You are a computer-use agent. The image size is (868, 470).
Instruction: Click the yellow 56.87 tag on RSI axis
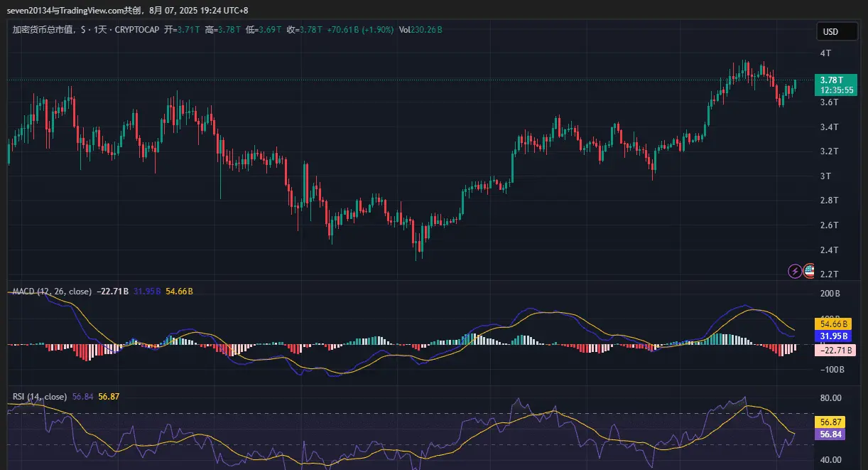(831, 422)
